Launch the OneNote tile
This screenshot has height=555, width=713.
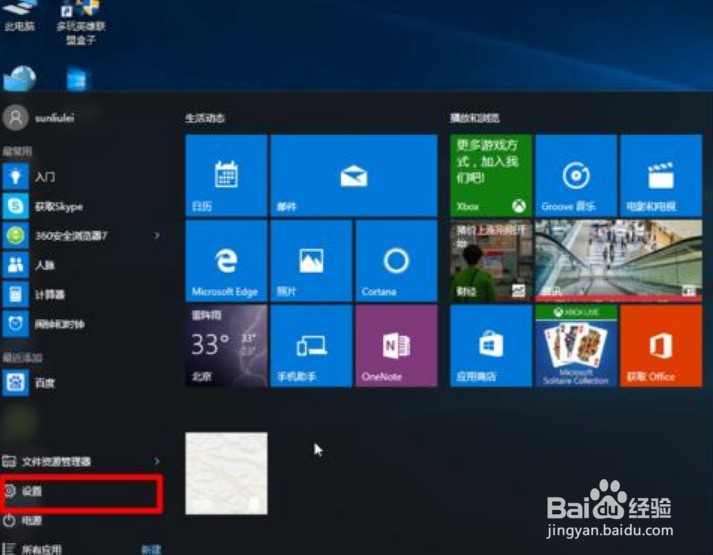click(x=396, y=345)
